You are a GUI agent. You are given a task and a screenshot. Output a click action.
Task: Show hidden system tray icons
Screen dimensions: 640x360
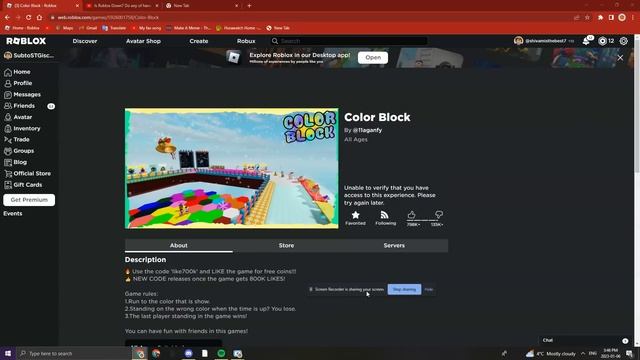pyautogui.click(x=583, y=353)
